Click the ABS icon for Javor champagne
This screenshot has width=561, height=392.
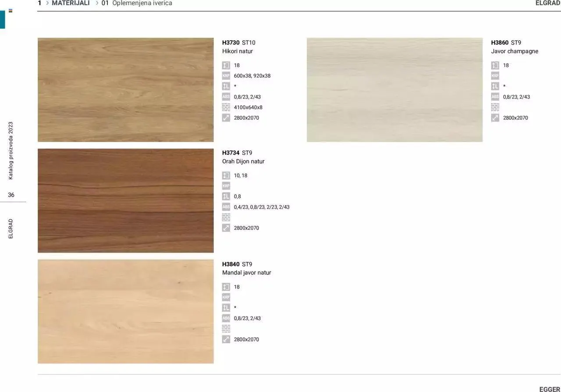click(495, 97)
